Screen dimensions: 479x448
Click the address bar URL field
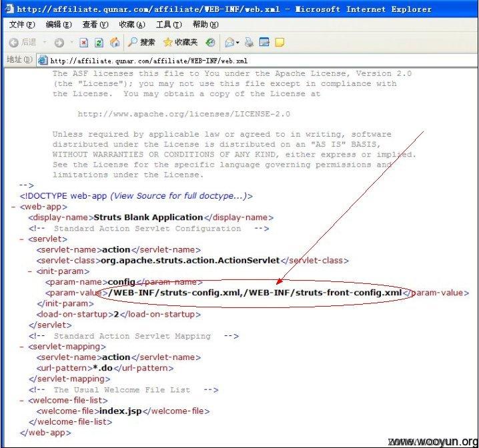pyautogui.click(x=257, y=61)
